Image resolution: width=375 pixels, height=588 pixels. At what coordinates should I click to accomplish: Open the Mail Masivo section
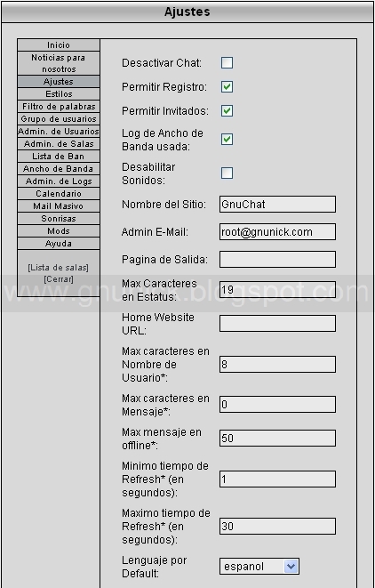pyautogui.click(x=59, y=205)
